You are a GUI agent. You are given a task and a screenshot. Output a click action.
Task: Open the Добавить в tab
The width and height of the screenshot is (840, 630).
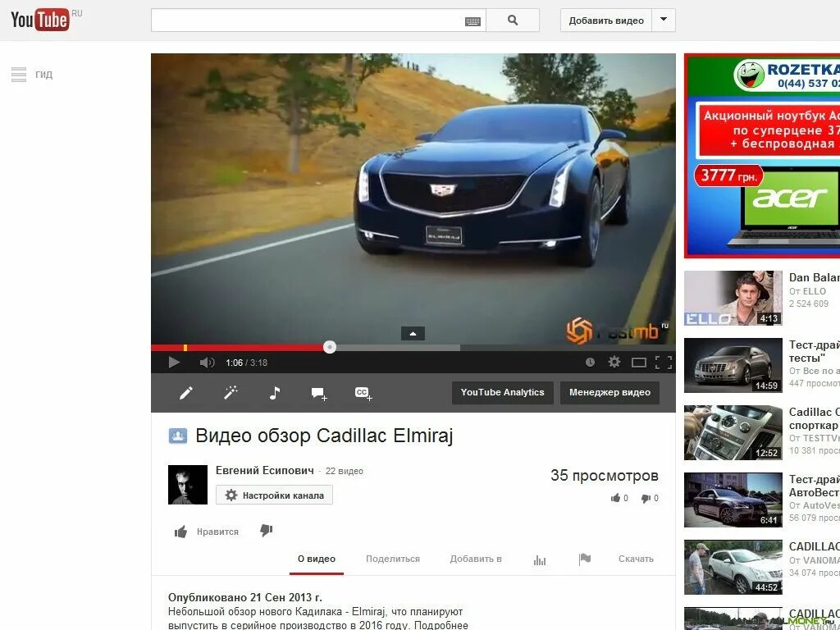476,559
